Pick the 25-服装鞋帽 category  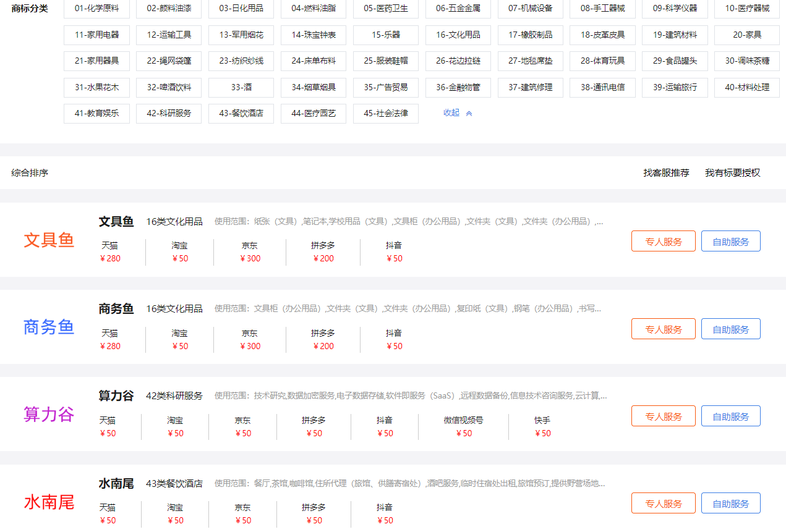pos(385,61)
